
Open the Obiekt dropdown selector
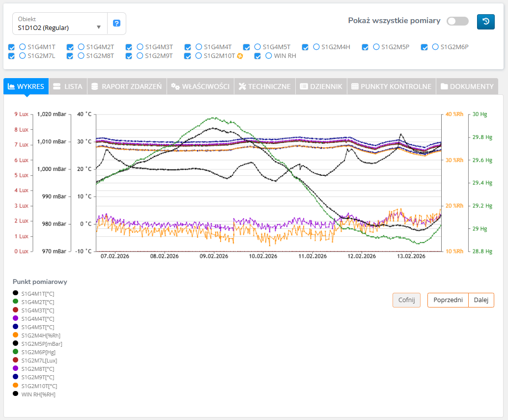pyautogui.click(x=59, y=24)
